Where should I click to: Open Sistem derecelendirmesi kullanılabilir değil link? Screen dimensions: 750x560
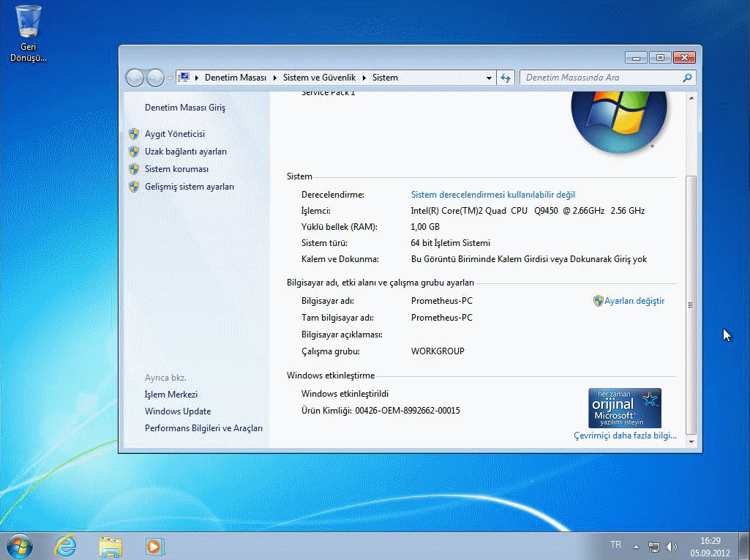point(493,195)
